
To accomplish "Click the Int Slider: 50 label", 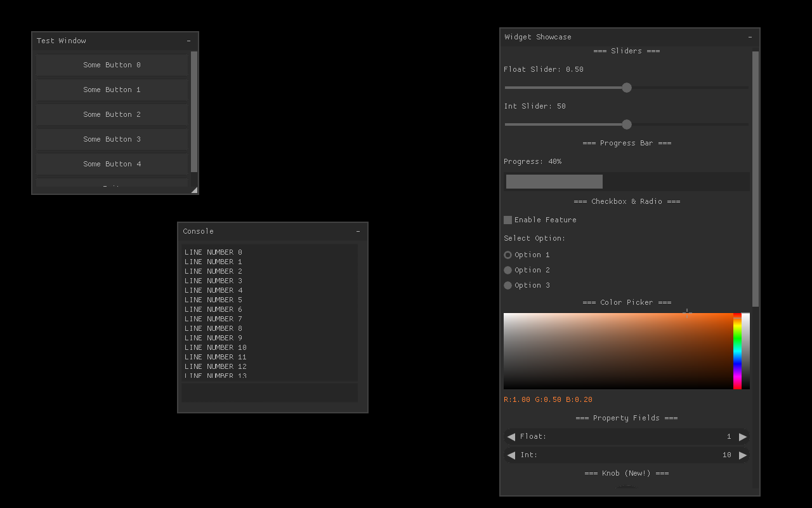I will 535,106.
